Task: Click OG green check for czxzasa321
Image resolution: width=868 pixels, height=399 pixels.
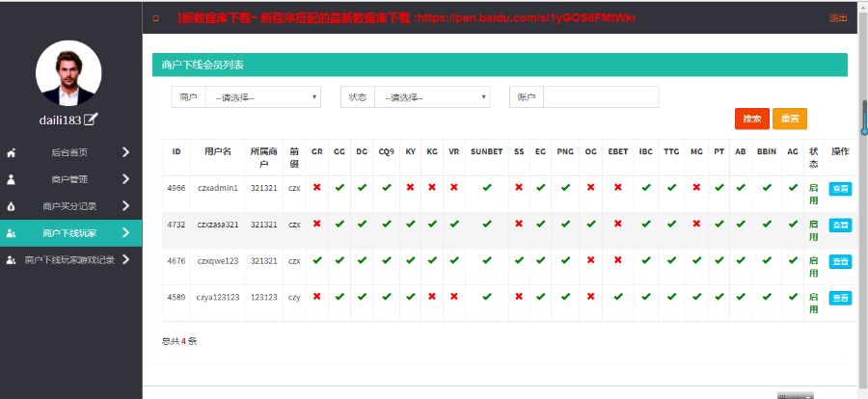Action: pos(590,224)
